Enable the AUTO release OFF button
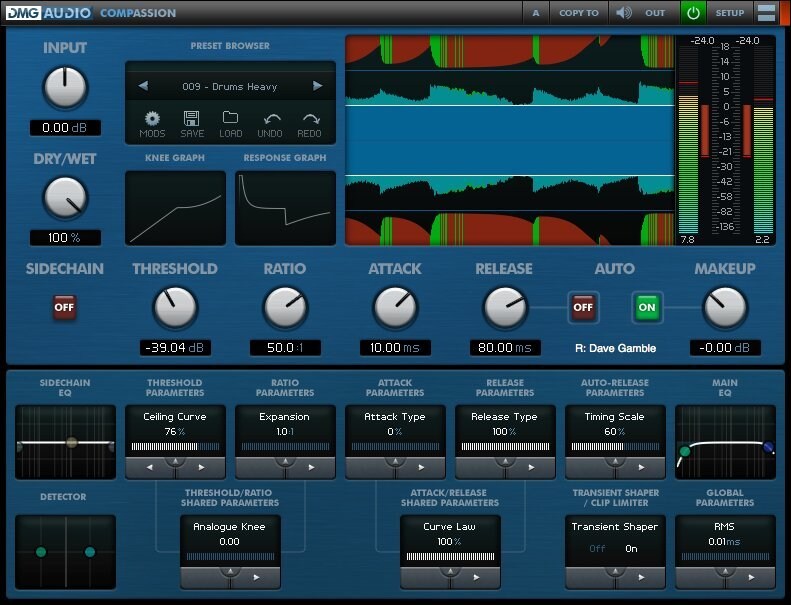791x605 pixels. 583,307
